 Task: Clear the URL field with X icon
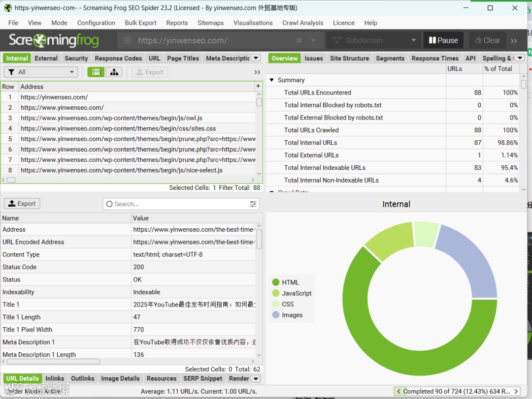[x=299, y=40]
